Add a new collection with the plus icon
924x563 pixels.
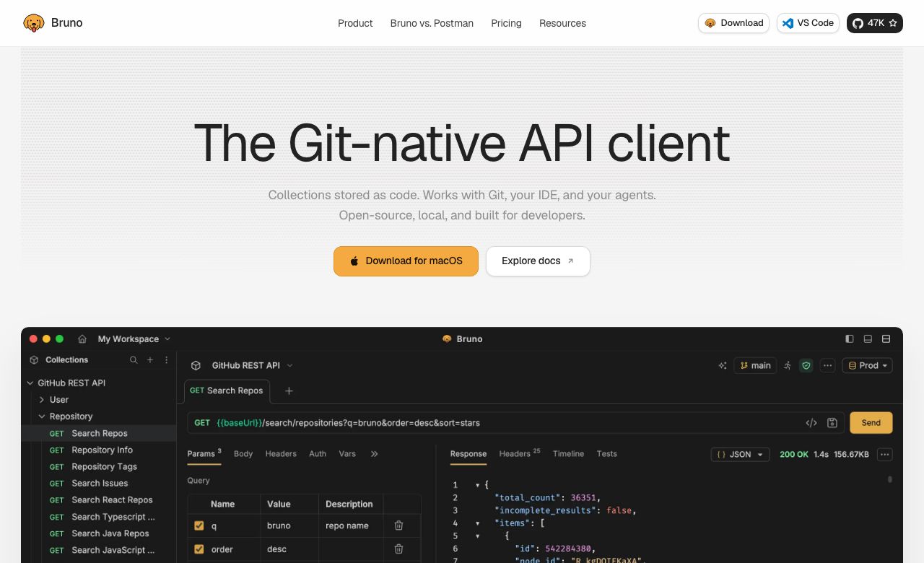pyautogui.click(x=150, y=359)
